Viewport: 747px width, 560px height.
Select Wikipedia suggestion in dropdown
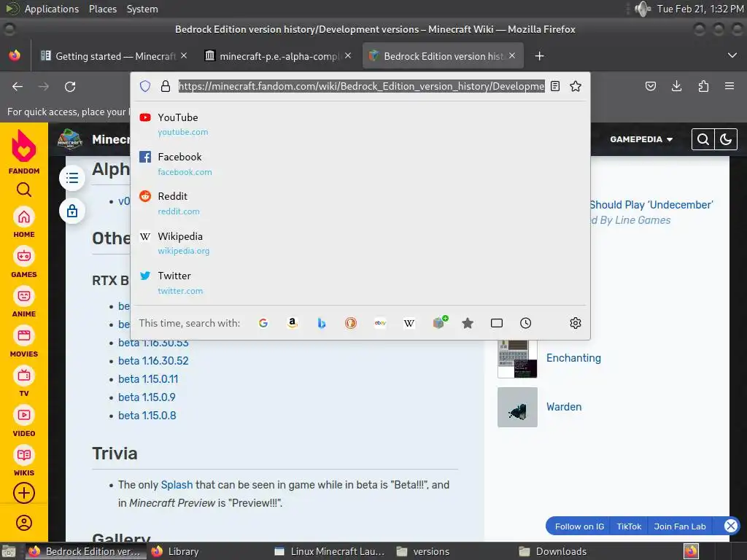pos(360,243)
